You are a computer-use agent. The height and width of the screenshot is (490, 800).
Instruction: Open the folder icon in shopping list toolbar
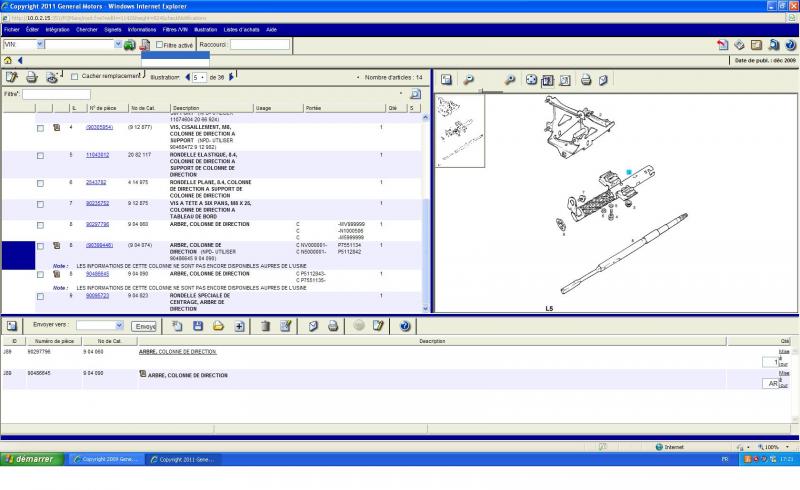click(x=218, y=326)
